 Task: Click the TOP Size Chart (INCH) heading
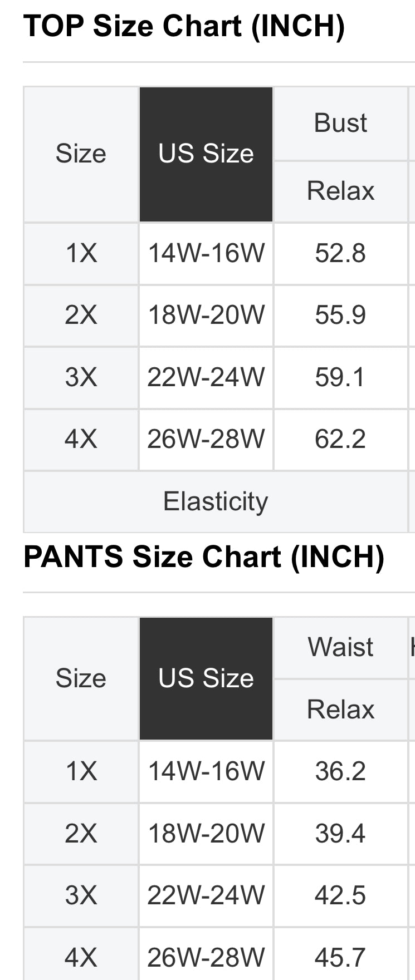[x=184, y=26]
